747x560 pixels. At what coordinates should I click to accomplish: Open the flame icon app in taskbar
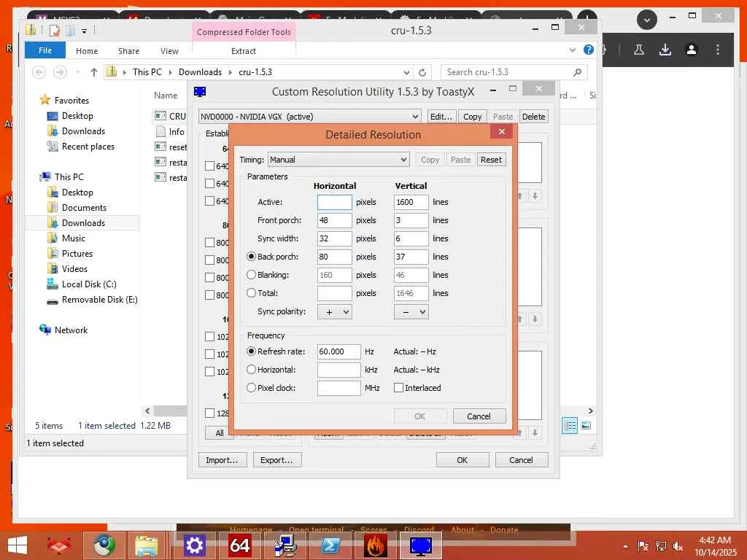[x=376, y=545]
